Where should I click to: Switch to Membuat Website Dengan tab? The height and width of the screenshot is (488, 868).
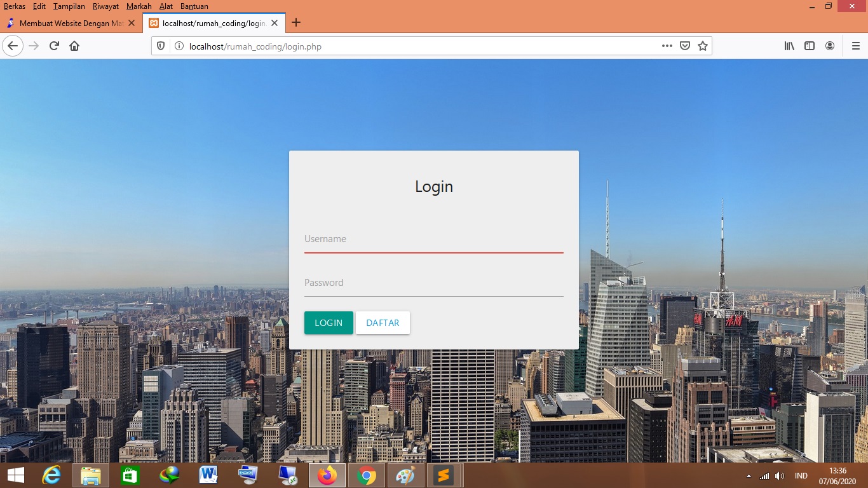[70, 23]
